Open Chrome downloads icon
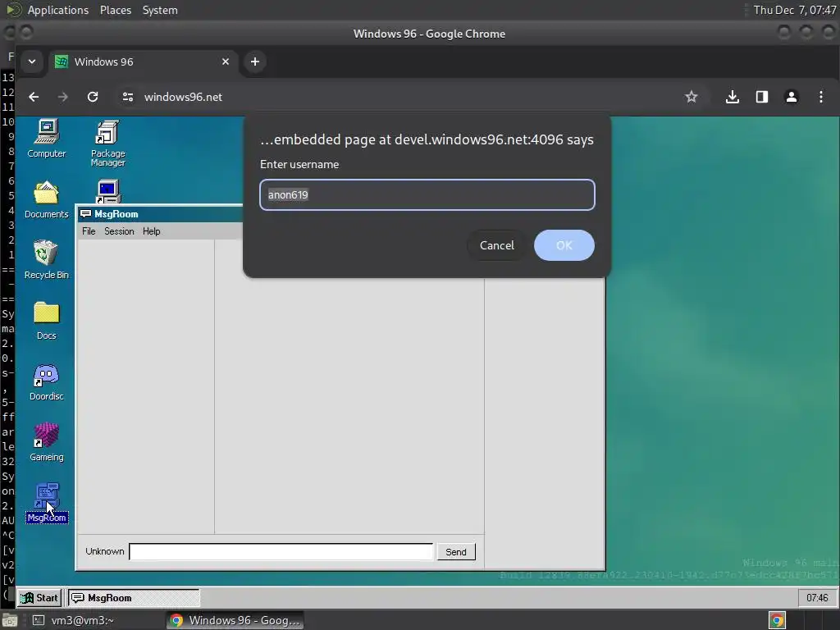Image resolution: width=840 pixels, height=630 pixels. point(733,97)
